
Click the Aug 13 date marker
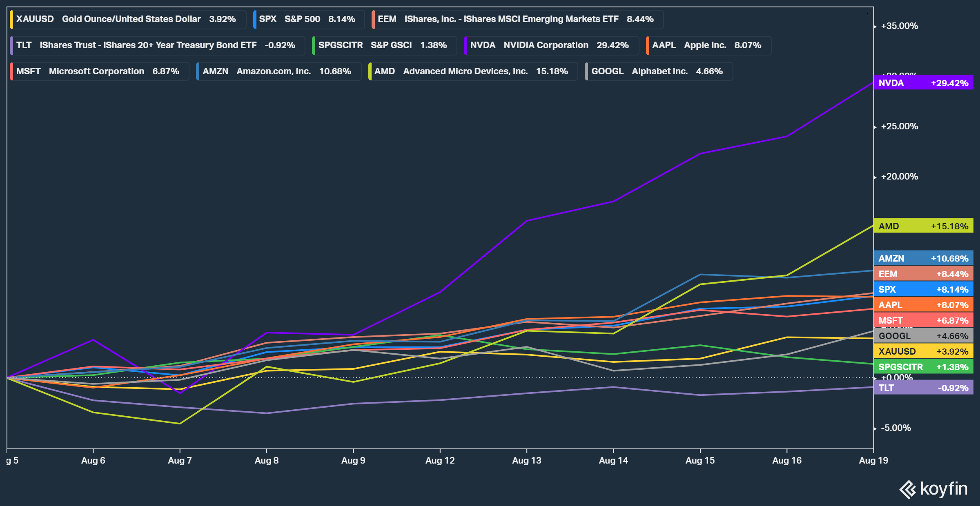[x=526, y=460]
